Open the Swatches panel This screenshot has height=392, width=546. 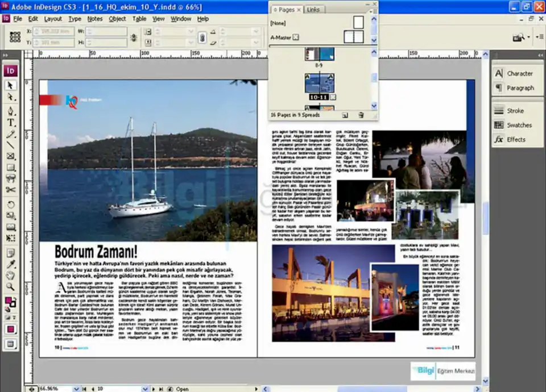[x=519, y=125]
